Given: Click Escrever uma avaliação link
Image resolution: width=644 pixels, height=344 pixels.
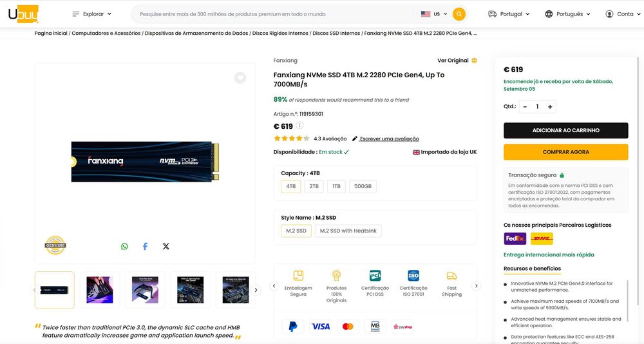Looking at the screenshot, I should [389, 139].
